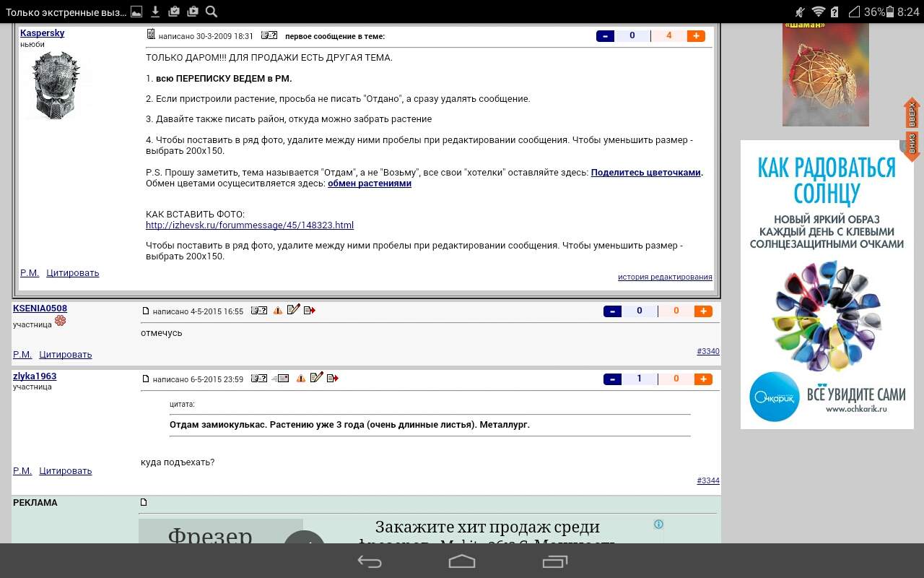Viewport: 924px width, 578px height.
Task: Click the quoted text 'Отдам замиокулькас'
Action: (x=349, y=425)
